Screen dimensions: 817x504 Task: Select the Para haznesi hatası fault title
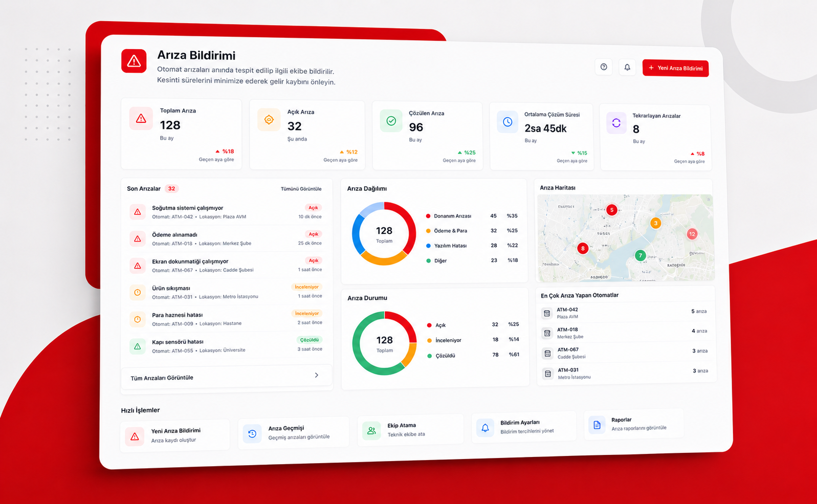point(177,315)
